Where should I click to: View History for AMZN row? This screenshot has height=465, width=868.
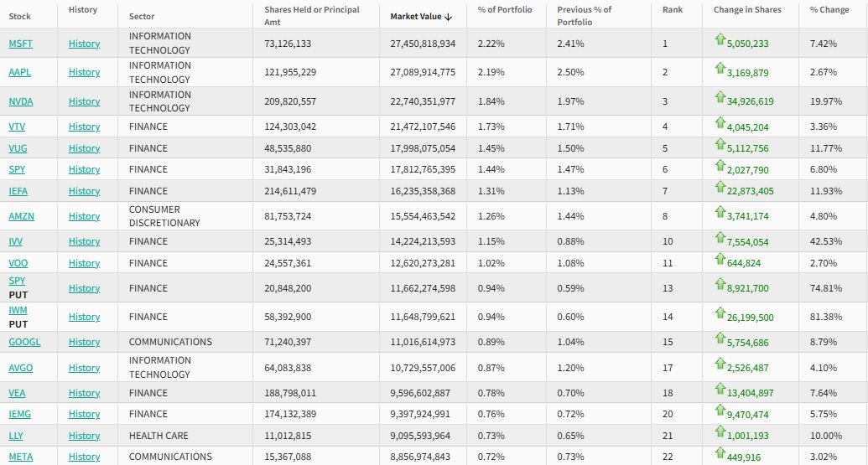point(84,216)
